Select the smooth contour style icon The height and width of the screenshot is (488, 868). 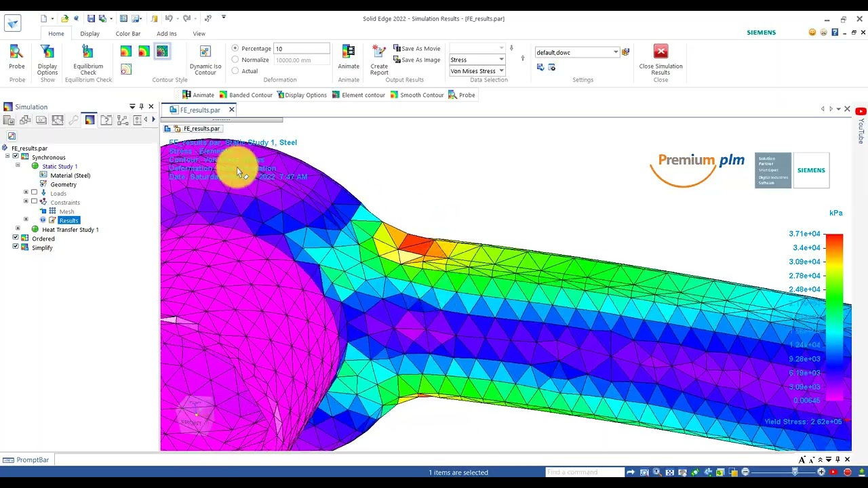125,52
